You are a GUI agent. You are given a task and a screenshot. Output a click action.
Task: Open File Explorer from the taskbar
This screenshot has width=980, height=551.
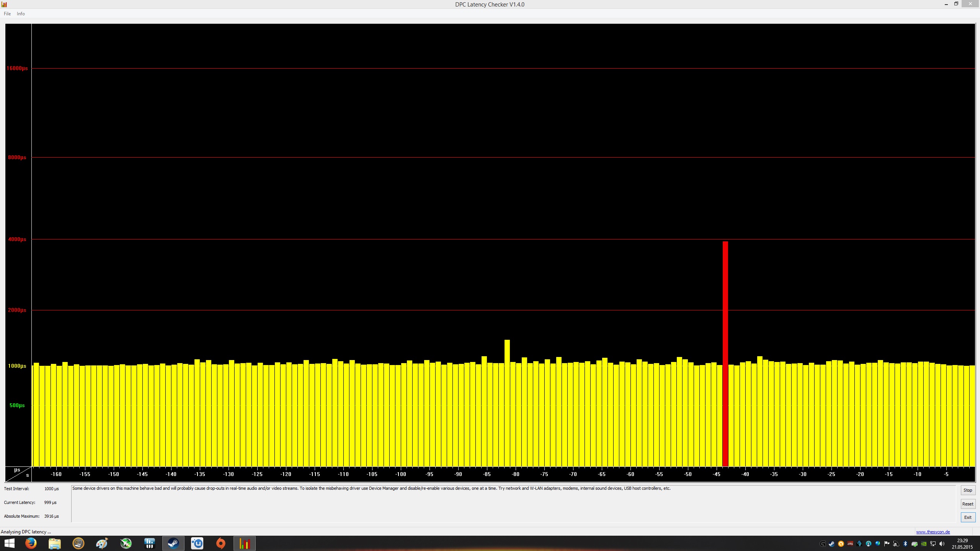tap(55, 543)
